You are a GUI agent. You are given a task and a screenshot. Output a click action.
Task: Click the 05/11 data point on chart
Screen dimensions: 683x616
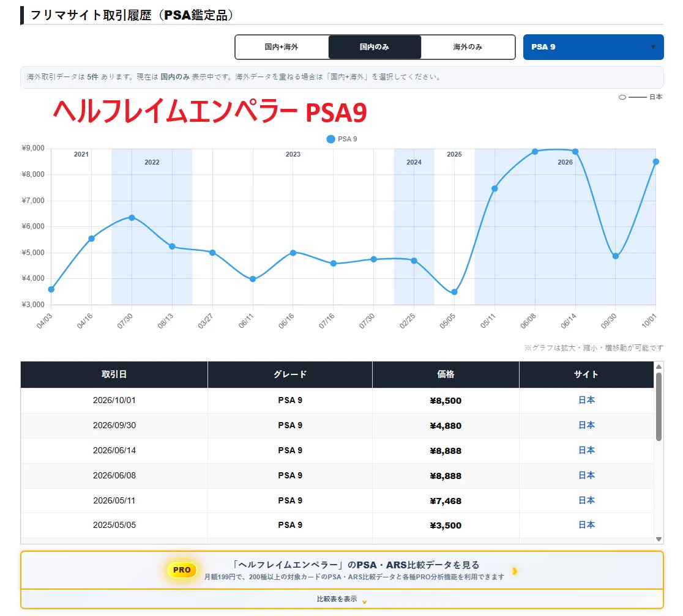[495, 188]
